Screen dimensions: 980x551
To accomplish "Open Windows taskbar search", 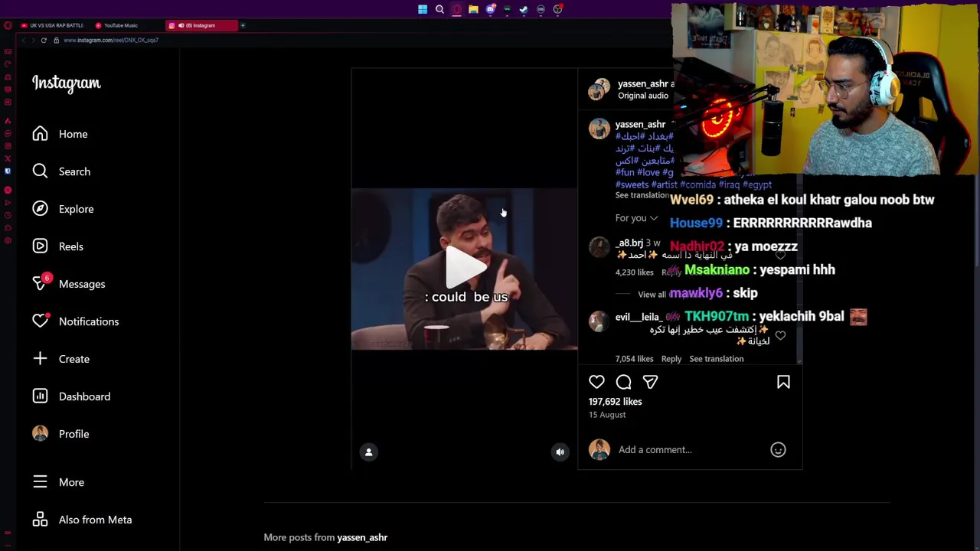I will point(439,9).
